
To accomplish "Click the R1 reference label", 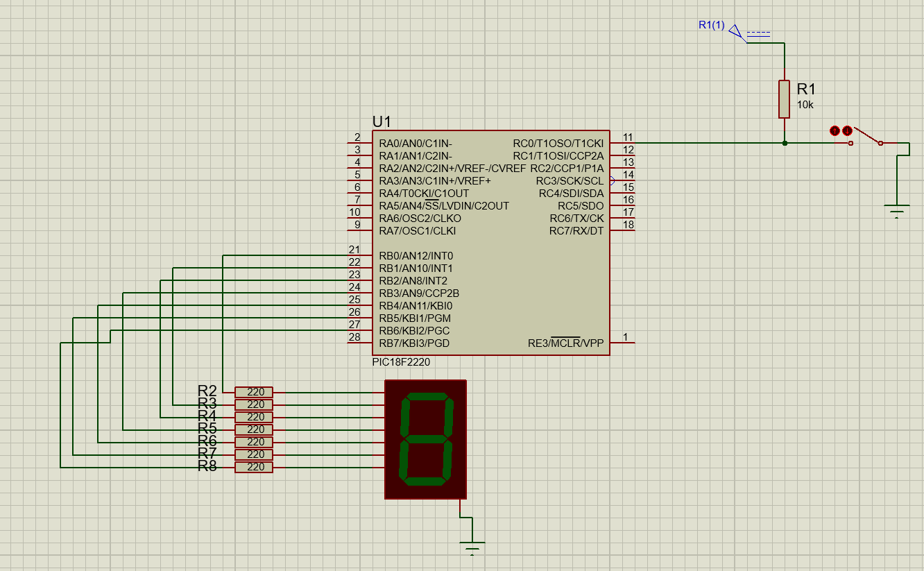I will coord(806,89).
